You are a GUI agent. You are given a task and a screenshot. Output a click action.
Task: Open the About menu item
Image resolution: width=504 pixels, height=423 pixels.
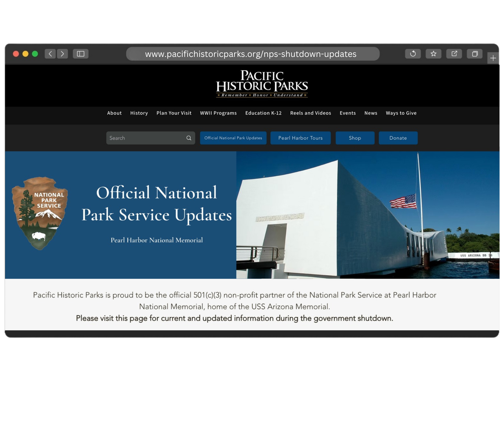click(114, 113)
